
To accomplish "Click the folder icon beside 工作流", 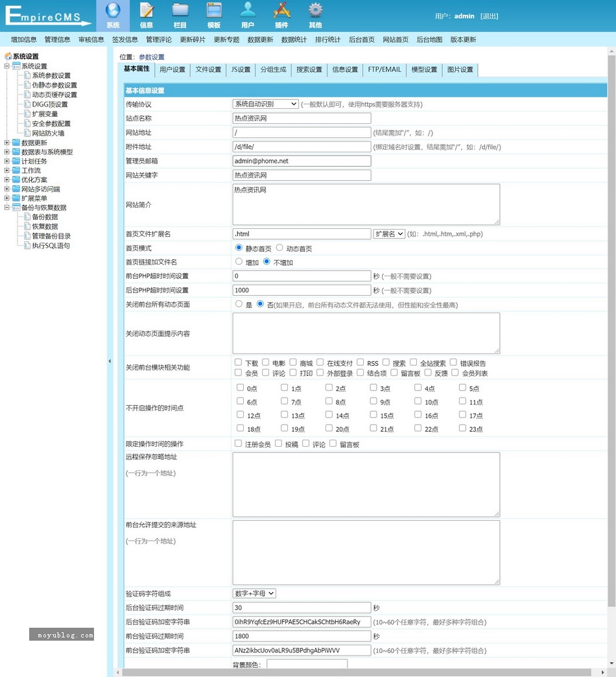I will tap(16, 170).
